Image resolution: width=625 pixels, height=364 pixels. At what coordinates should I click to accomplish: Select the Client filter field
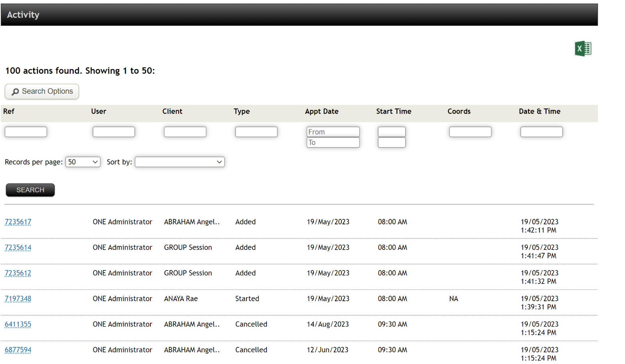tap(185, 131)
